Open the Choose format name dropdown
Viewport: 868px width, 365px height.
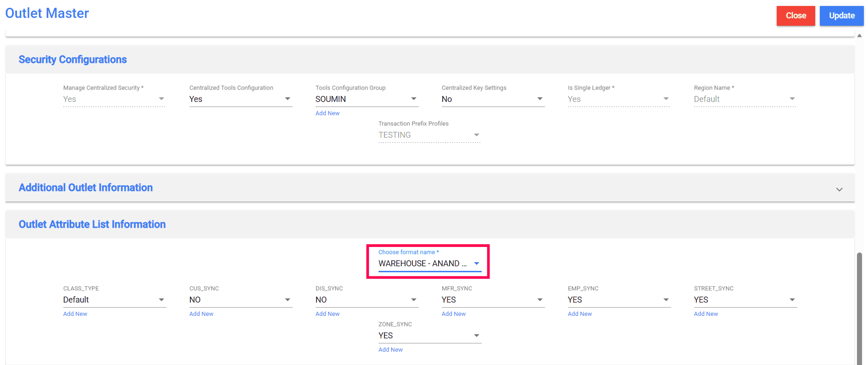pyautogui.click(x=429, y=264)
